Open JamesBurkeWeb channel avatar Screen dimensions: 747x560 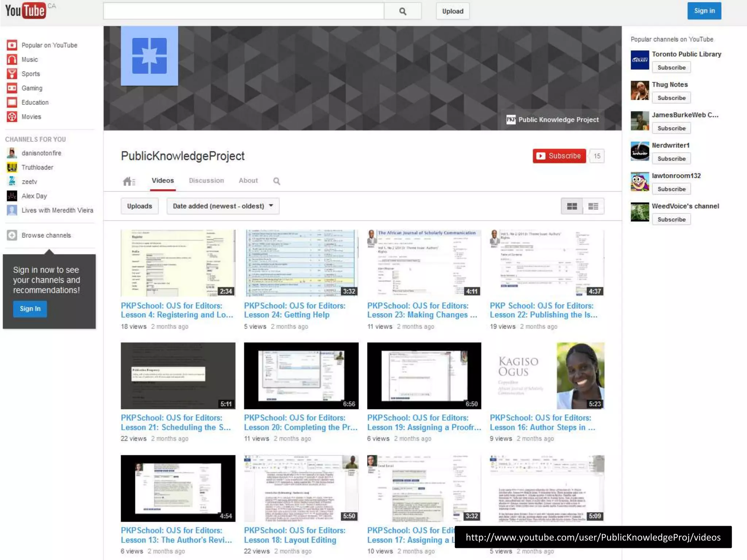[640, 121]
